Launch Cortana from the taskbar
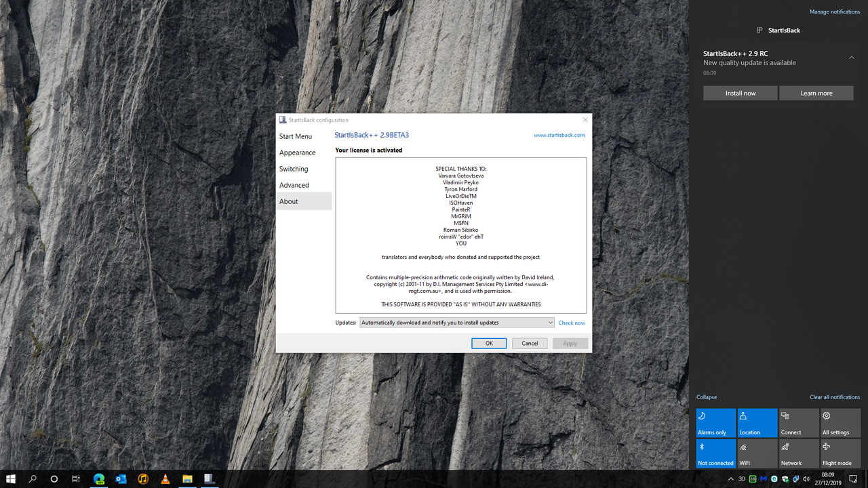868x488 pixels. (54, 479)
